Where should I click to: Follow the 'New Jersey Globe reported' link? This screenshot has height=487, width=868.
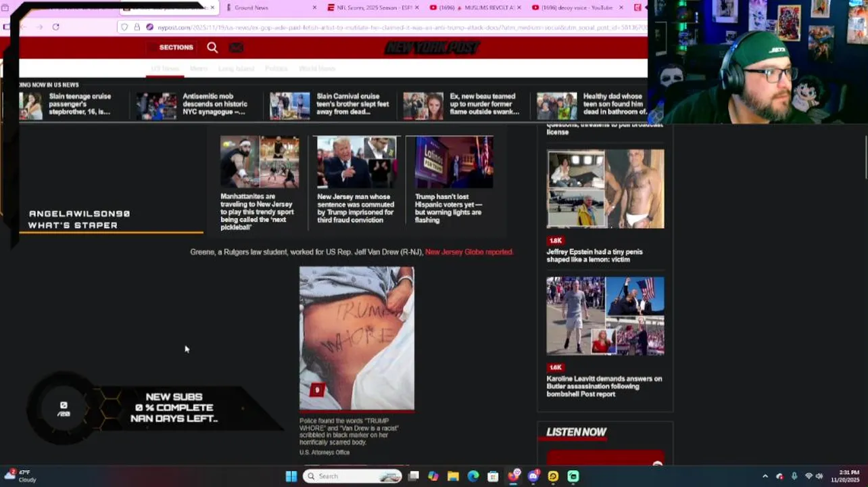pyautogui.click(x=469, y=252)
